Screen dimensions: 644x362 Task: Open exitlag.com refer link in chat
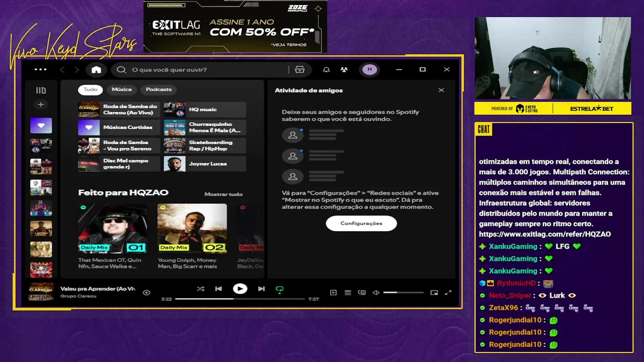click(x=545, y=234)
